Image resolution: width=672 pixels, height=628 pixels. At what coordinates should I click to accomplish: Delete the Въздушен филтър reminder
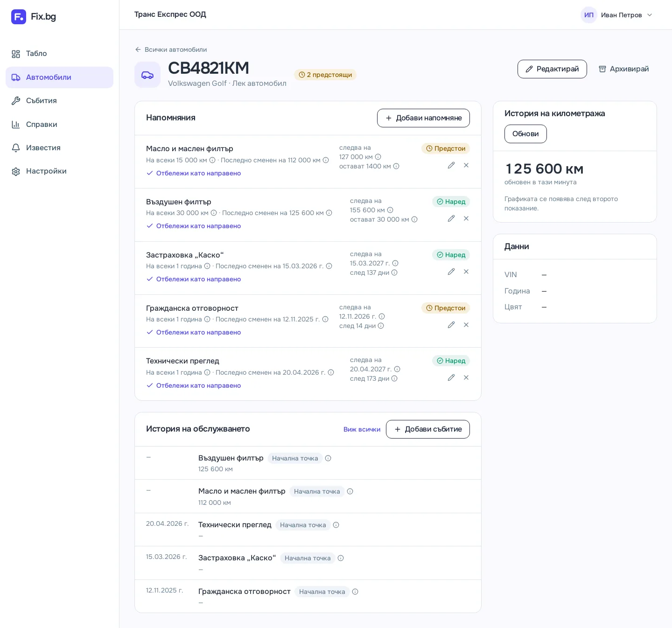(466, 218)
